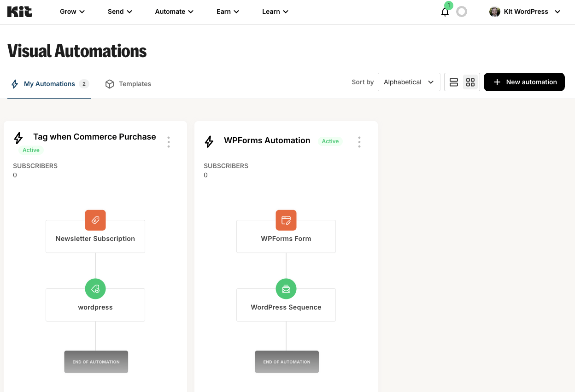Click SUBSCRIBERS label on WPForms Automation card
Screen dimensions: 575x392
coord(226,166)
